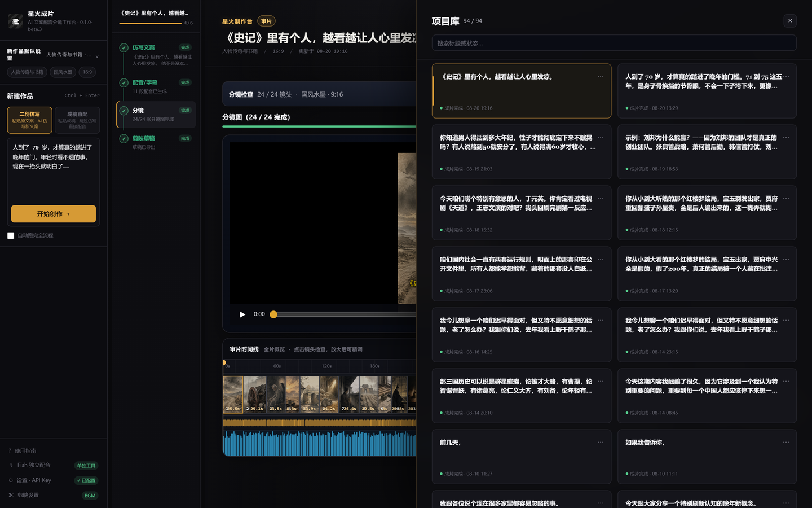
Task: Open more options for 示例:刘邦为什么能赢 card
Action: 786,137
